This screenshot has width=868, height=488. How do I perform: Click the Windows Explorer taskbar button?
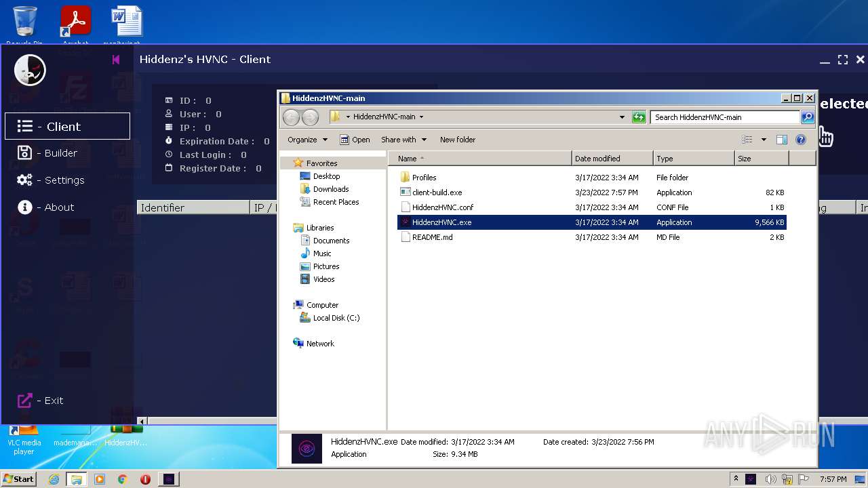tap(77, 479)
